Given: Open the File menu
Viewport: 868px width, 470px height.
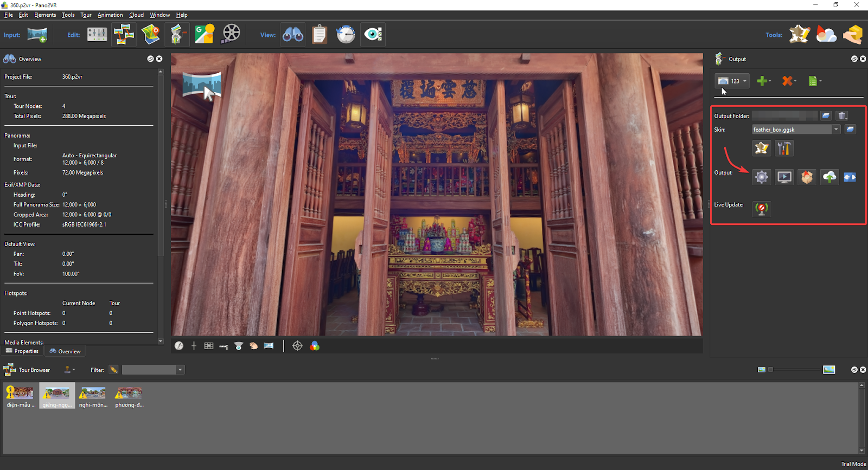Looking at the screenshot, I should coord(9,15).
